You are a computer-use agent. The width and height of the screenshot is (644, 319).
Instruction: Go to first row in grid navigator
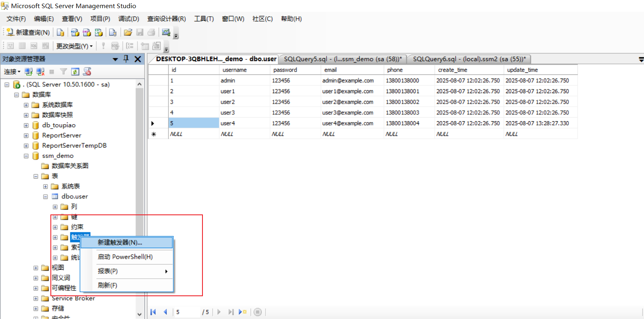click(153, 312)
